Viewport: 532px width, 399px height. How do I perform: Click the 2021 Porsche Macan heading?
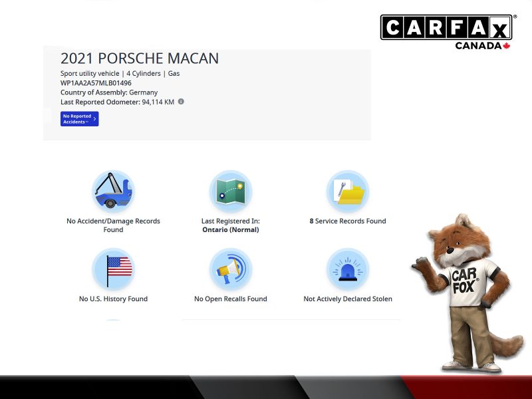point(140,59)
